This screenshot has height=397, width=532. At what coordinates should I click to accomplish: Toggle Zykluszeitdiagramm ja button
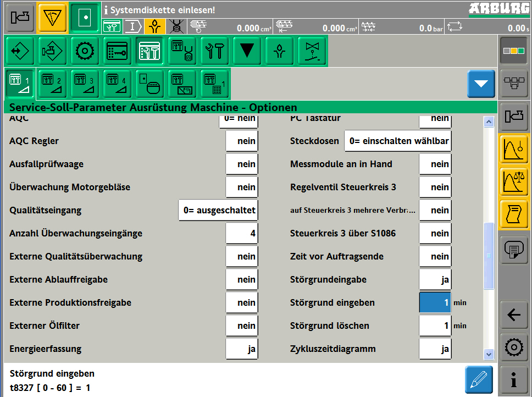[x=435, y=349]
